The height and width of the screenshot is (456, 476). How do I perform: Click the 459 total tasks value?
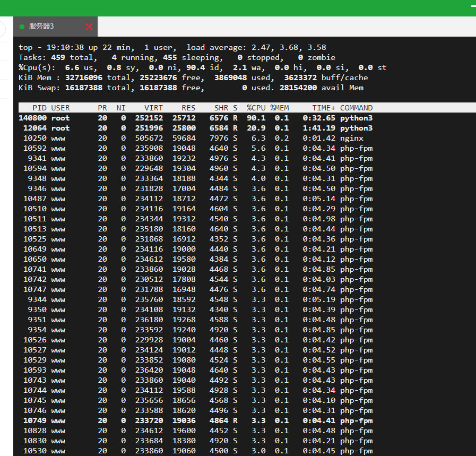click(x=58, y=57)
